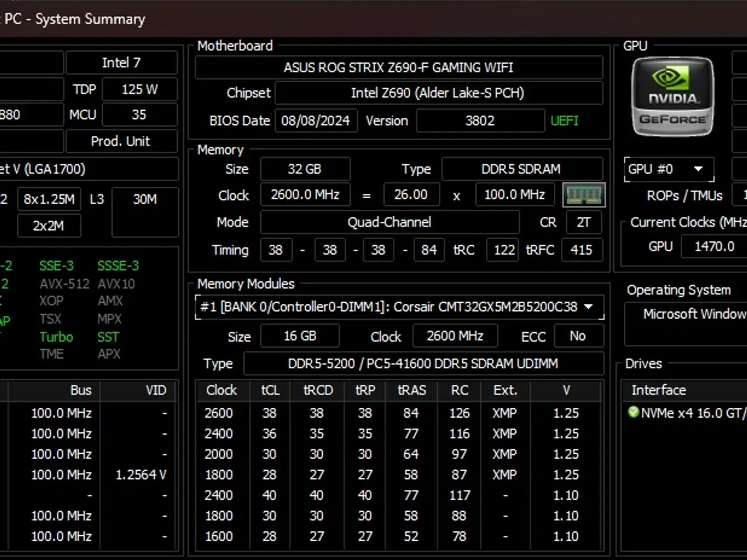Click the (LGA1700) socket field

point(88,169)
